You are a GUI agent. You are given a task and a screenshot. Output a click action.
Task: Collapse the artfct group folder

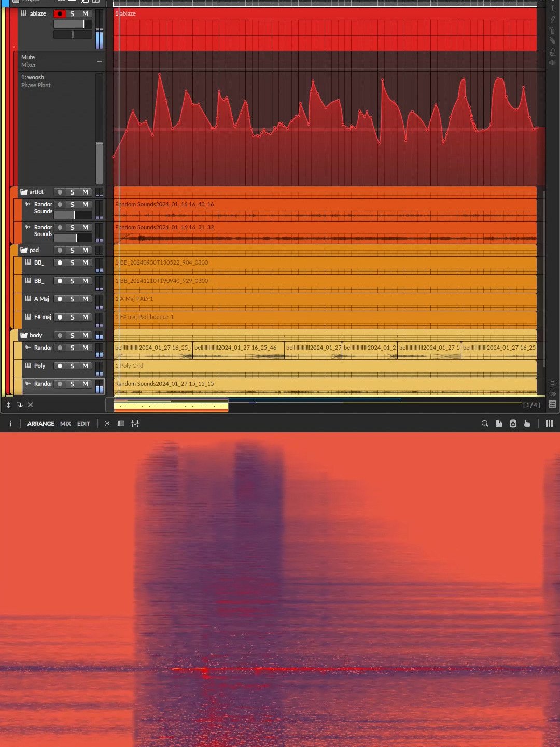pos(23,192)
